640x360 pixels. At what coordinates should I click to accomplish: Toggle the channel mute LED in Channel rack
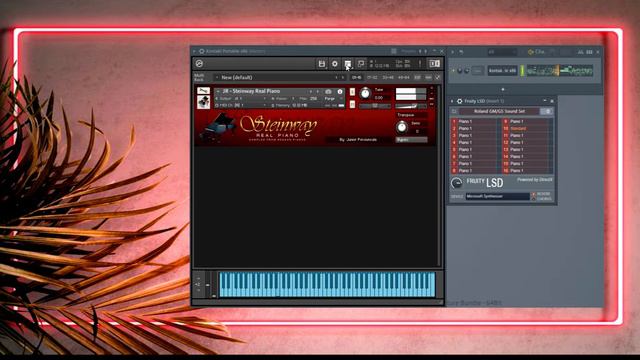[453, 71]
